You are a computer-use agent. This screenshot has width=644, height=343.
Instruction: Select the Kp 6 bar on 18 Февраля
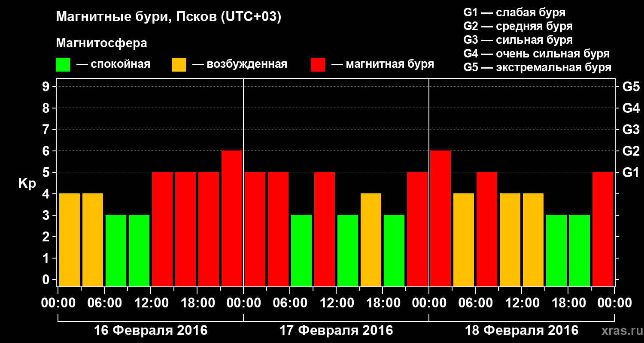tap(440, 218)
